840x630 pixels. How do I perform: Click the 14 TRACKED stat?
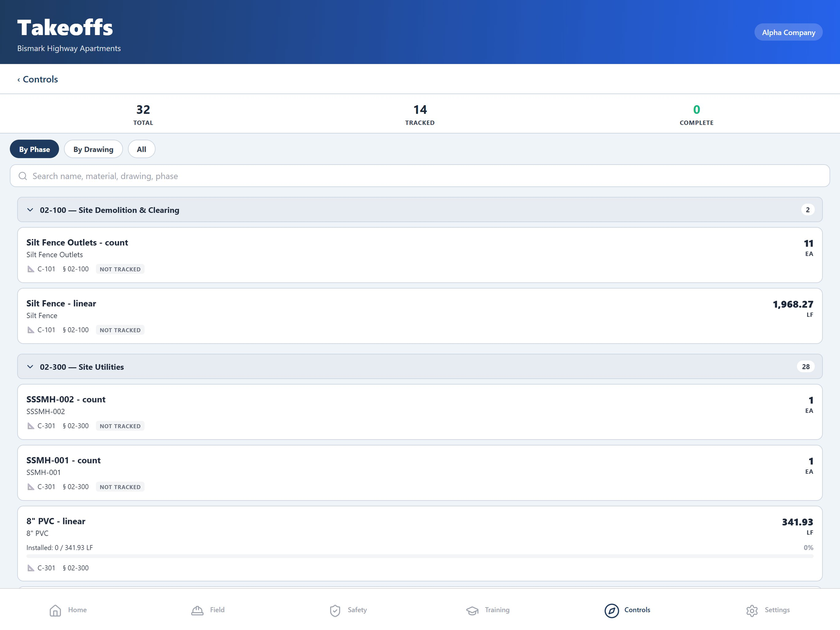tap(420, 115)
